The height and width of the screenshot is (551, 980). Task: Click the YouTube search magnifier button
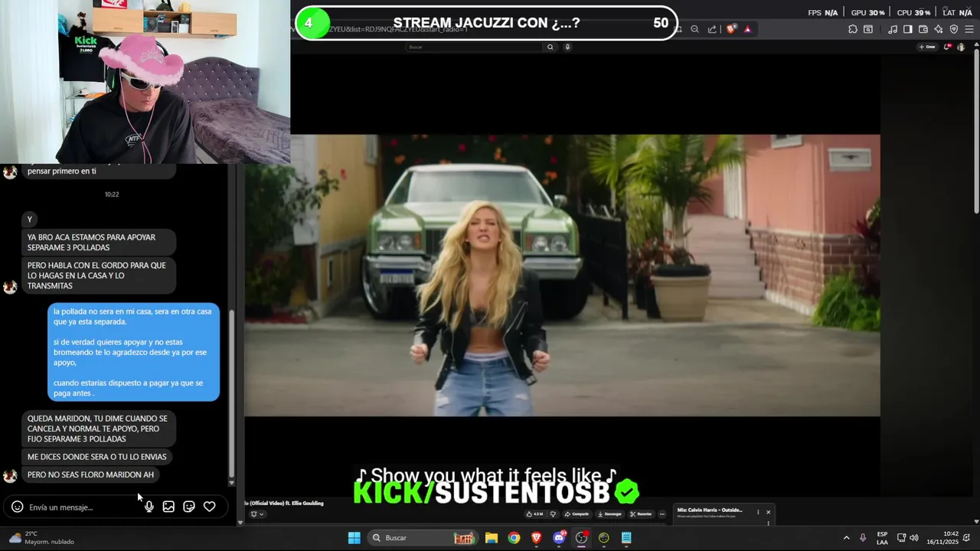[550, 47]
